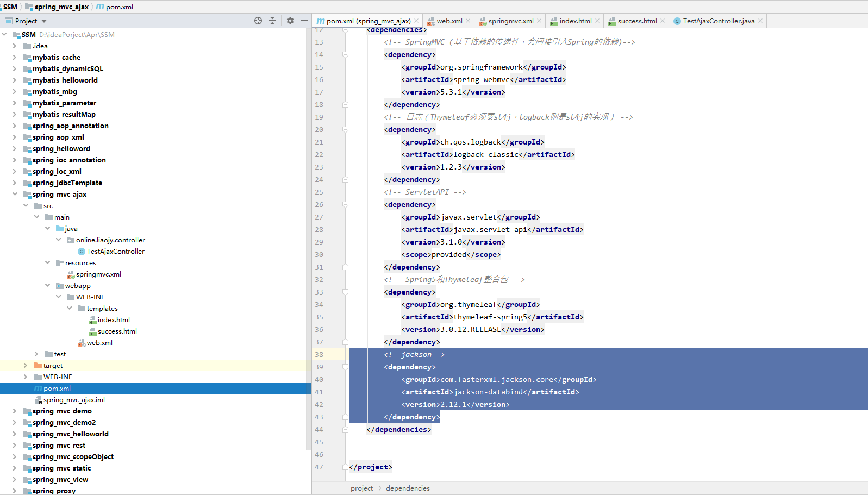Viewport: 868px width, 495px height.
Task: Close the success.html editor tab
Action: click(x=663, y=21)
